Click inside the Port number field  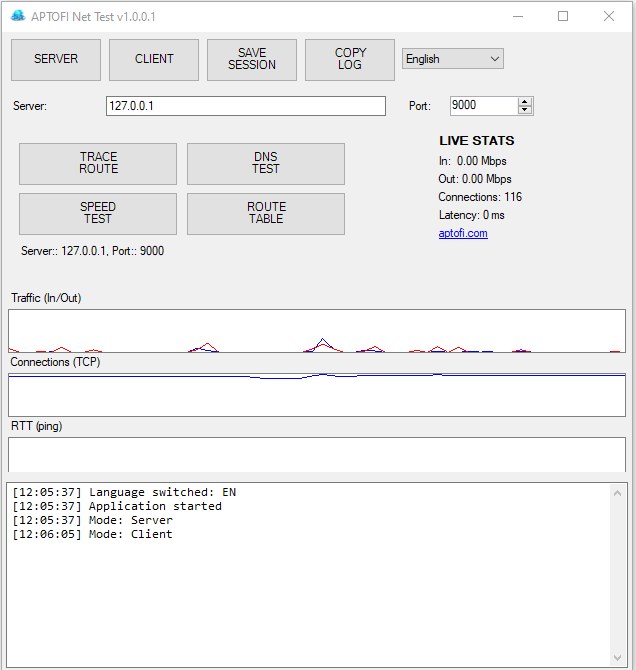482,106
